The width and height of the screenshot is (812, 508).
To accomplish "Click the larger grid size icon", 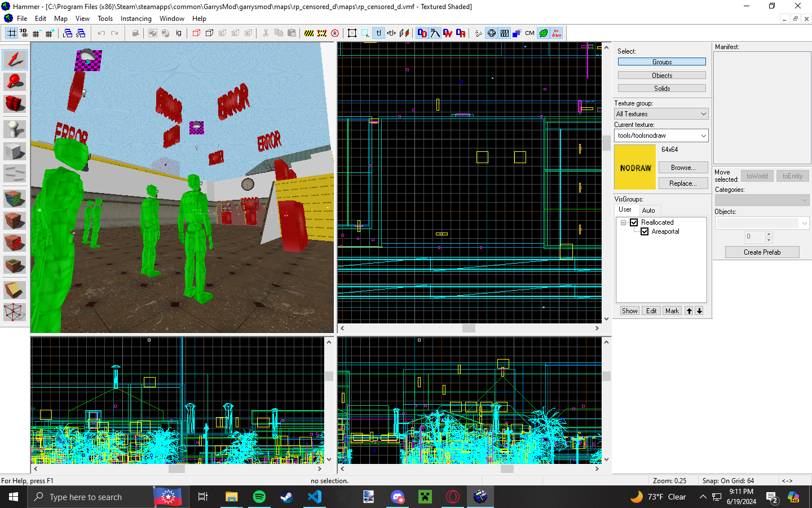I will (50, 33).
